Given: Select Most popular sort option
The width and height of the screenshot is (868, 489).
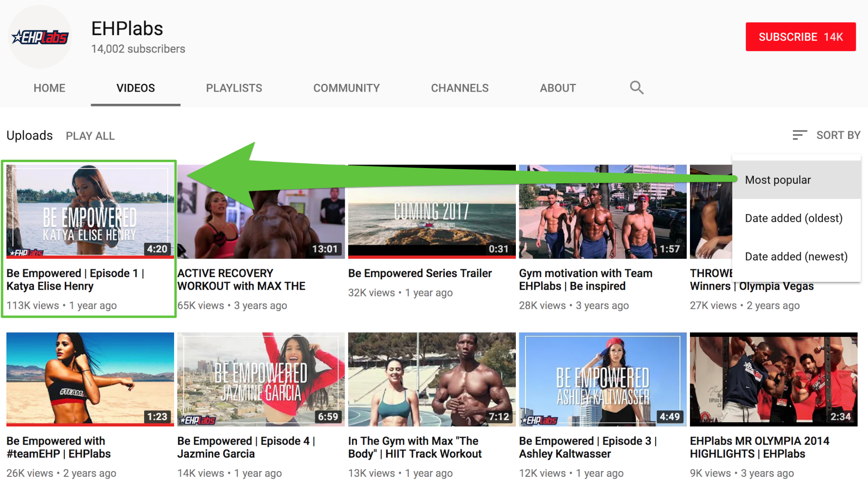Looking at the screenshot, I should (796, 180).
